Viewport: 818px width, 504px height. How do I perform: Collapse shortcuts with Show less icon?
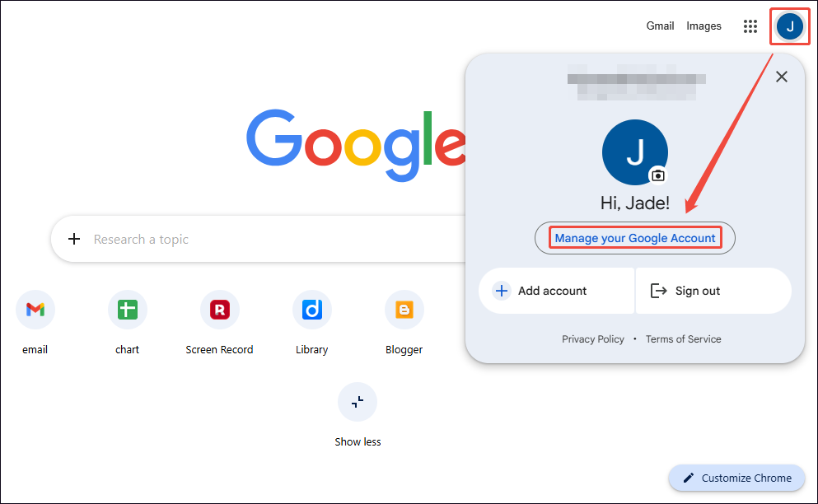tap(358, 402)
